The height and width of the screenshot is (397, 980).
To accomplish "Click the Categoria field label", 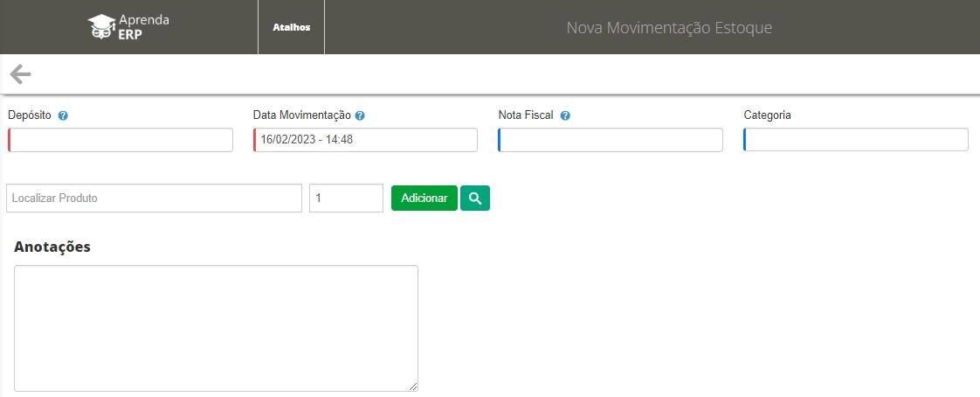I will (x=768, y=115).
